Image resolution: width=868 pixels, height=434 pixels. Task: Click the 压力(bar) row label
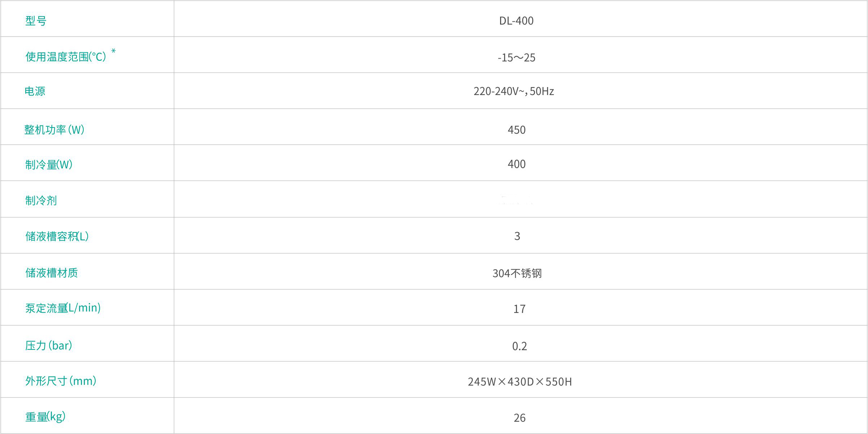(48, 345)
